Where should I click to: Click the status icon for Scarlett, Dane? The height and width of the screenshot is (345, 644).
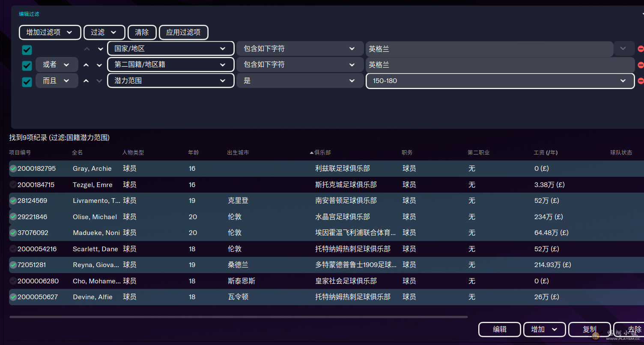[13, 249]
